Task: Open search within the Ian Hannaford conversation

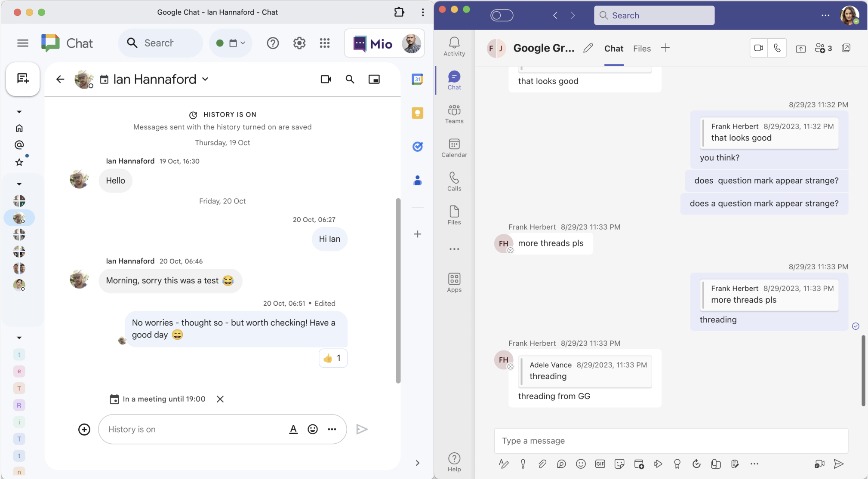Action: pos(350,79)
